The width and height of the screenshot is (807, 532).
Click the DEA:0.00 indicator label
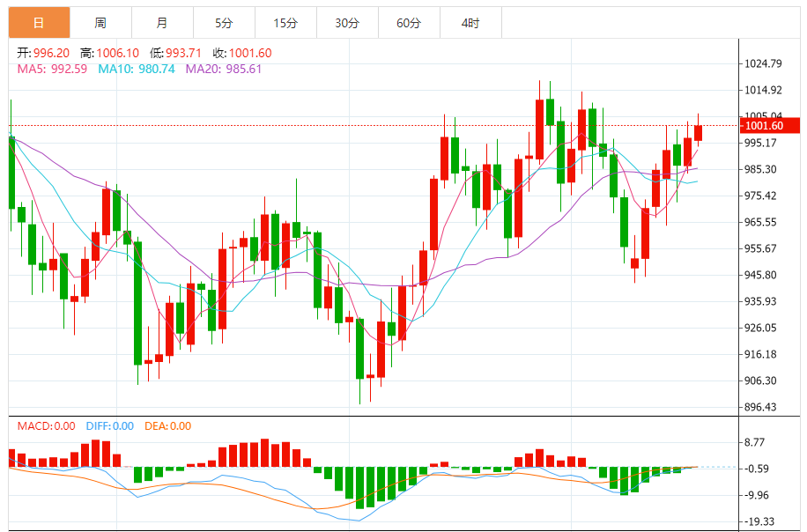167,426
